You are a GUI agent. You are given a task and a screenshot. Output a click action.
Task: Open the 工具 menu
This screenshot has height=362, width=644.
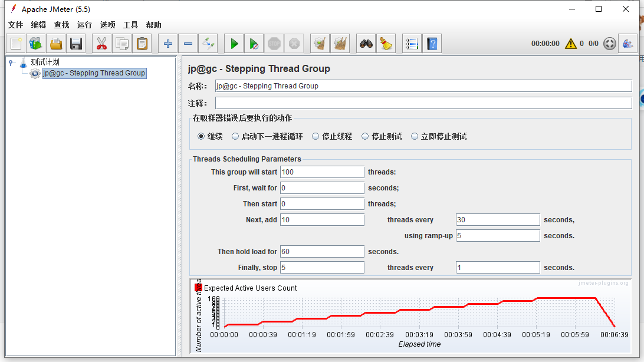[130, 25]
